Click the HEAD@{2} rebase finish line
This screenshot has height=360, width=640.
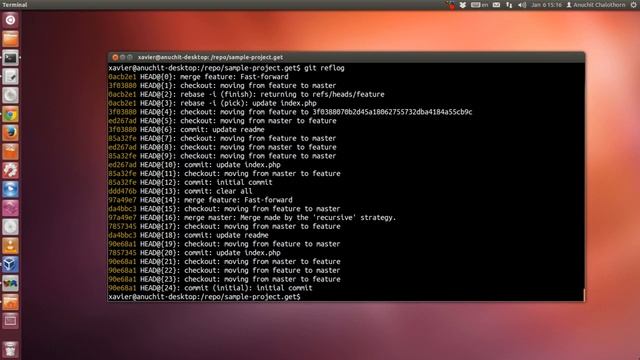[246, 94]
